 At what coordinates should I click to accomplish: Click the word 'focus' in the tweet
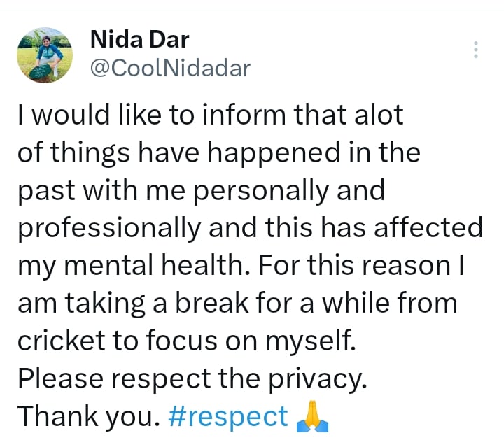pos(181,341)
